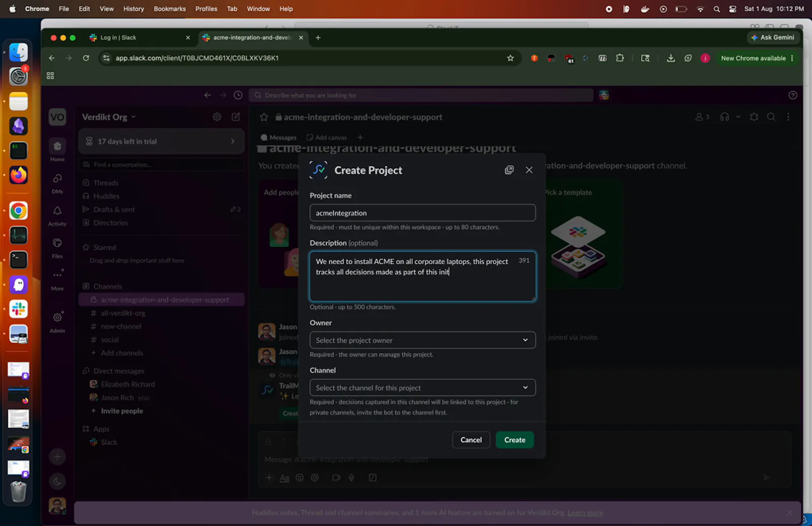
Task: Start a huddle headphones icon
Action: click(724, 117)
